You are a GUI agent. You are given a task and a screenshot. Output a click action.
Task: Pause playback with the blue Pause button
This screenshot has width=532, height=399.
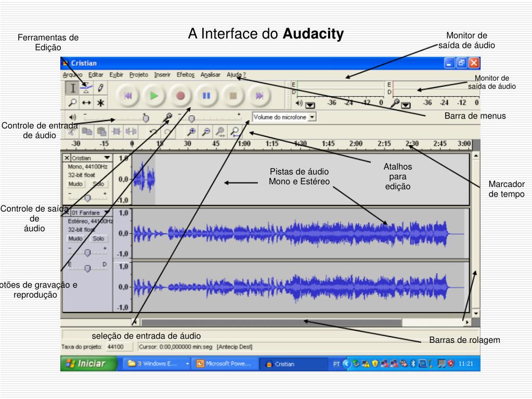point(206,96)
